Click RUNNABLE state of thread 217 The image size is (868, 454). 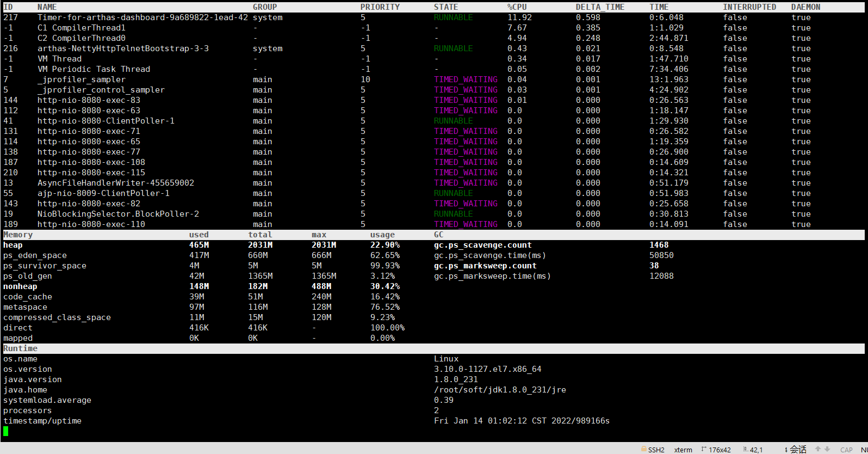click(454, 17)
